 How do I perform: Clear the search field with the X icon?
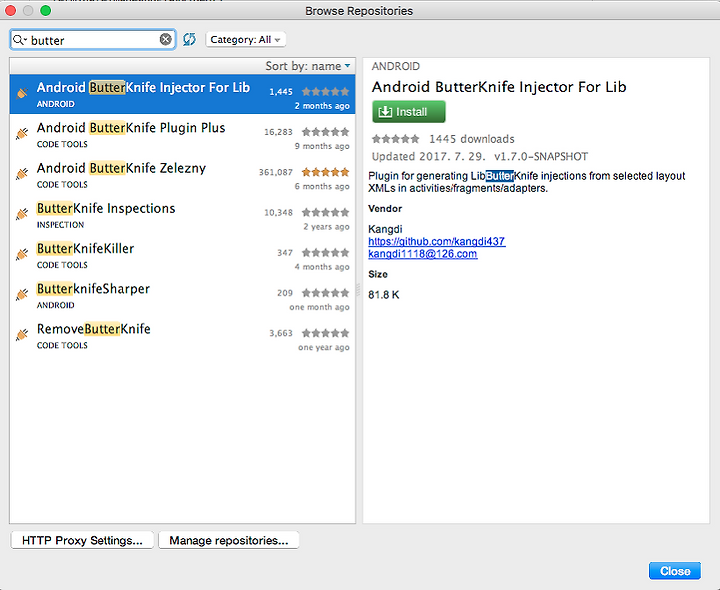pyautogui.click(x=166, y=39)
